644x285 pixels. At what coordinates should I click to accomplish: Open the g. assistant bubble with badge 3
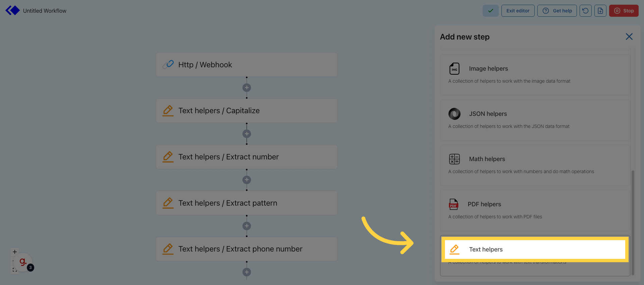point(22,262)
